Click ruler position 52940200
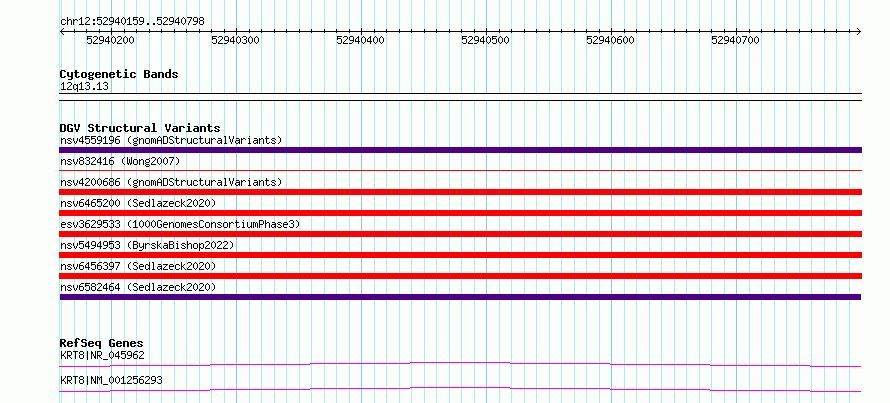890x403 pixels. pos(111,40)
